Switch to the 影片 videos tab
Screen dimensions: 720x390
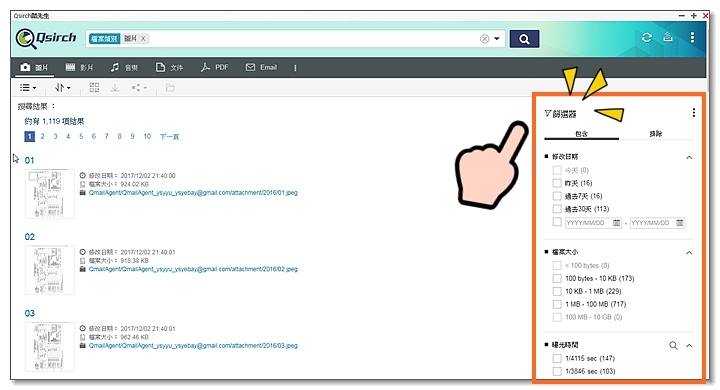(x=79, y=68)
